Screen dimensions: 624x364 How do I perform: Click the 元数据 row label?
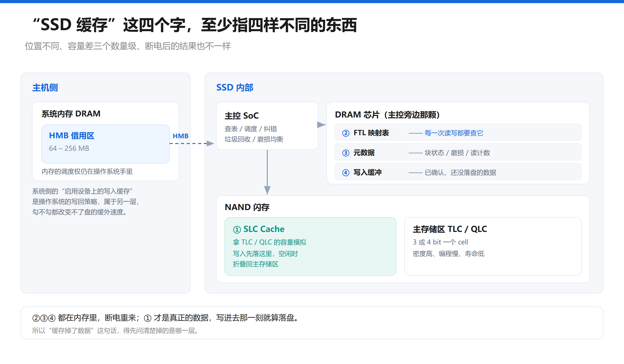coord(364,153)
